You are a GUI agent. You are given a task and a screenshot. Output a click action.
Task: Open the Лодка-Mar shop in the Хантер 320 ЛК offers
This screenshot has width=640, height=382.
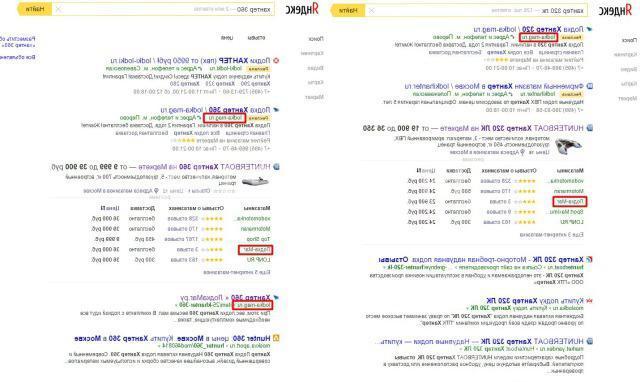(x=570, y=201)
